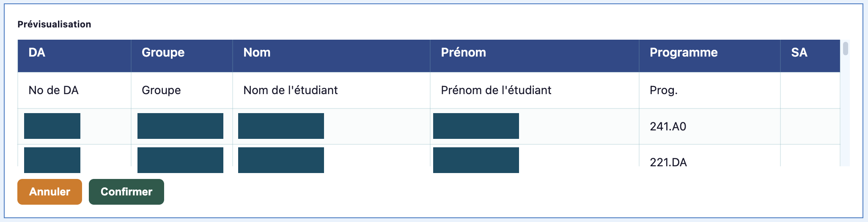Click the redacted Nom cell beside 221.DA

281,160
